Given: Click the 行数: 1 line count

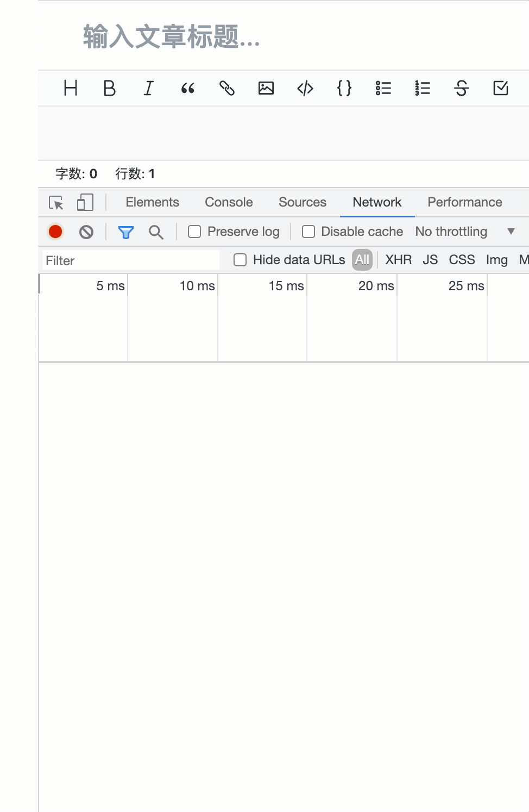Looking at the screenshot, I should tap(135, 174).
